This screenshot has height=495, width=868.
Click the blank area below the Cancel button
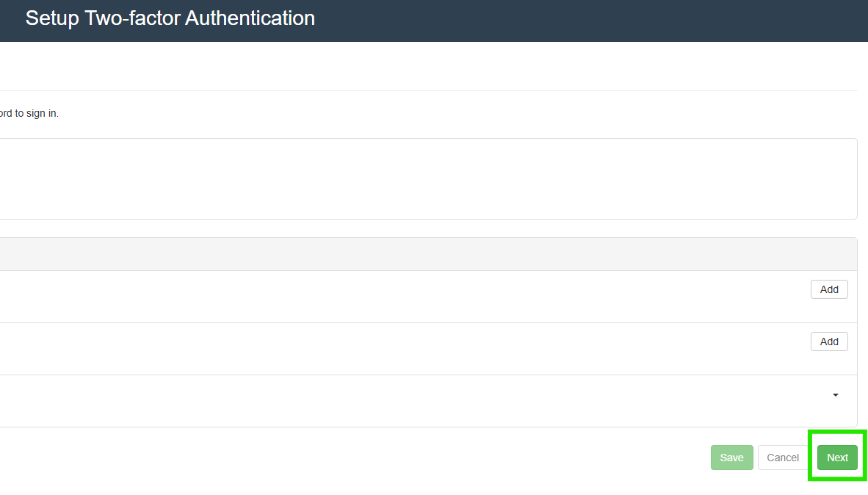pyautogui.click(x=783, y=483)
